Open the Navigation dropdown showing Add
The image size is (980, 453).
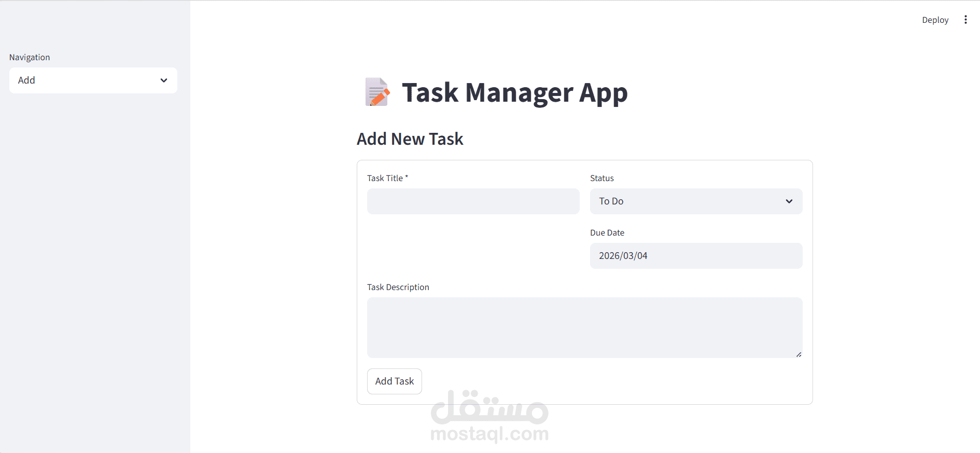coord(93,80)
